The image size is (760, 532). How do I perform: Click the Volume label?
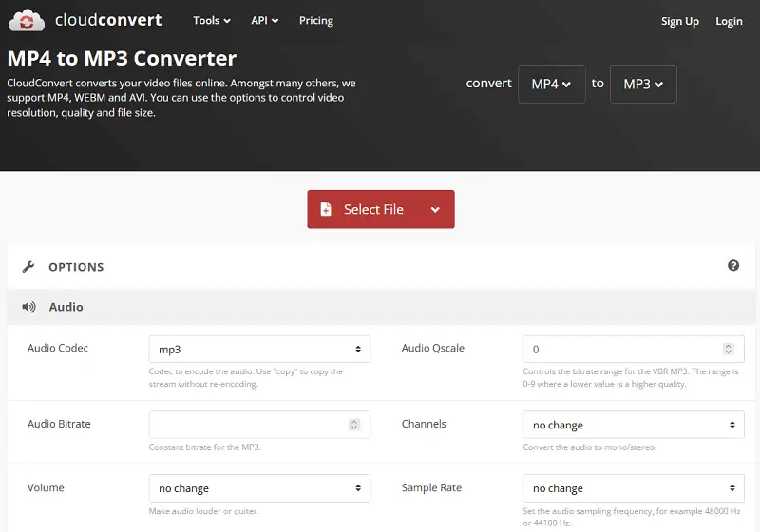coord(46,487)
